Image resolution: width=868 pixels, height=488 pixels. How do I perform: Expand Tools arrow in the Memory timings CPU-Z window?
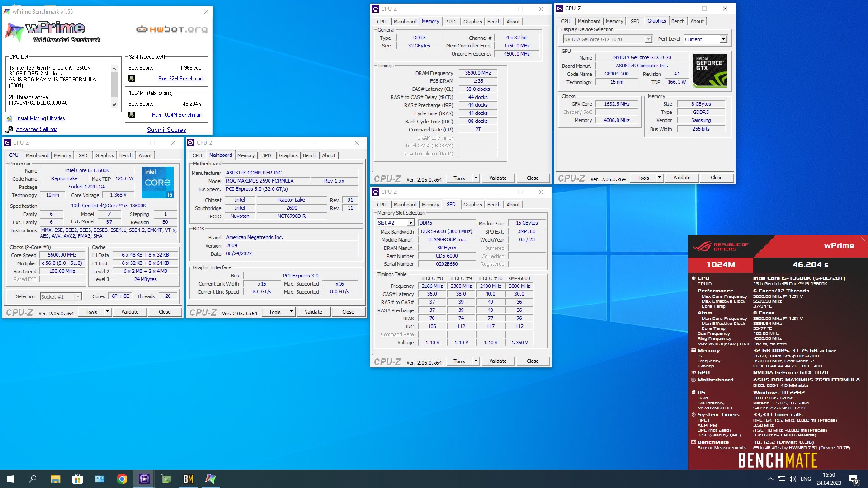tap(476, 178)
